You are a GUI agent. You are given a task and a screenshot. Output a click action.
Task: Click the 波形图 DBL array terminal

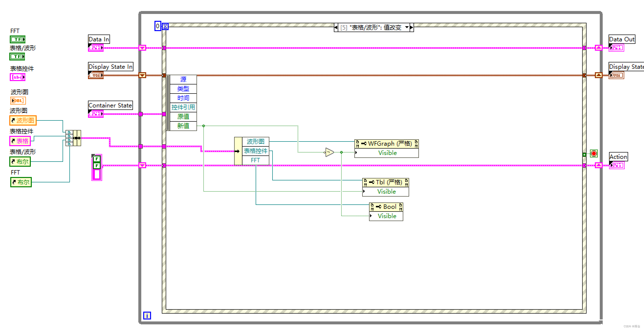(x=18, y=100)
